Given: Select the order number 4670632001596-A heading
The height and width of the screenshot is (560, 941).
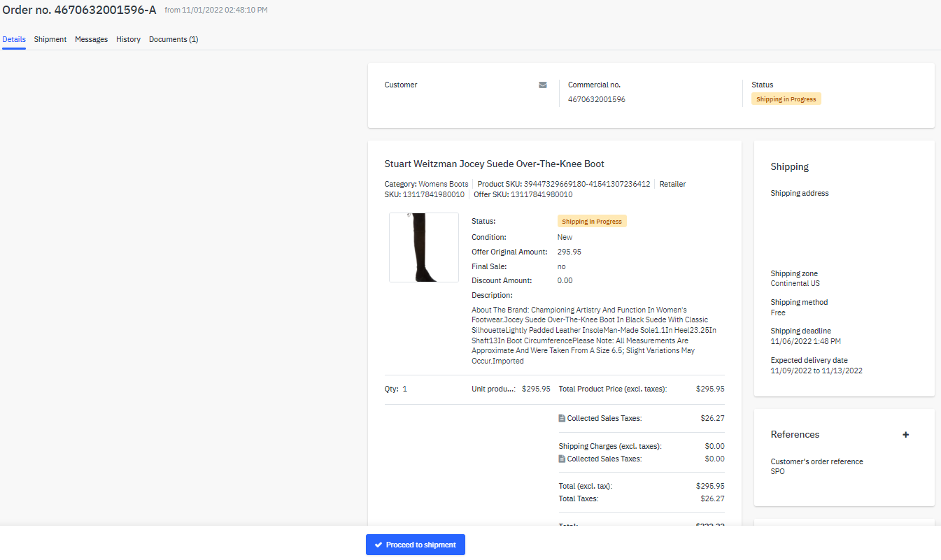Looking at the screenshot, I should 79,10.
